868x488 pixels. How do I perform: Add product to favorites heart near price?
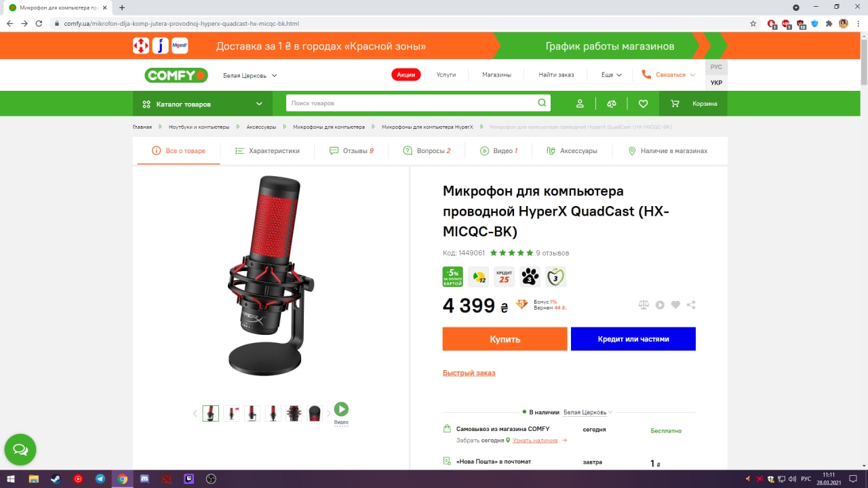pyautogui.click(x=675, y=305)
